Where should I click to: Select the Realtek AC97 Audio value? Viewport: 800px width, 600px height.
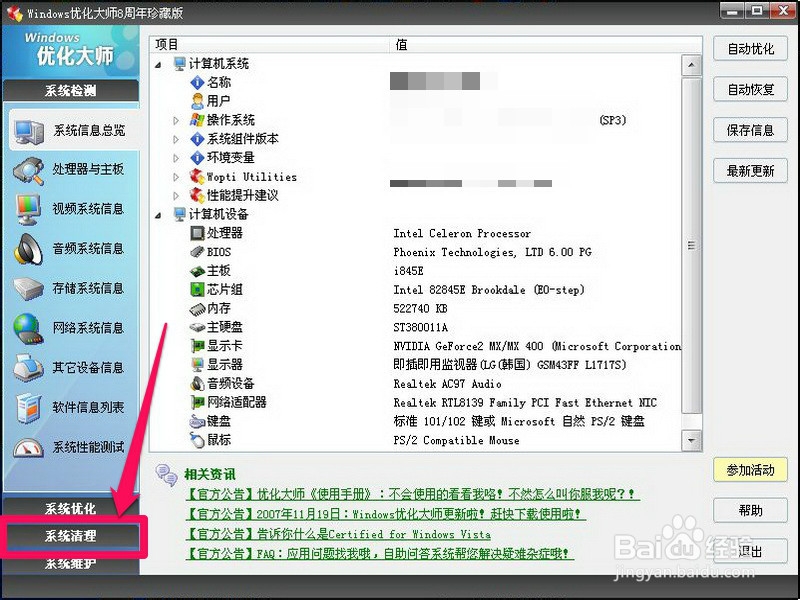(447, 384)
